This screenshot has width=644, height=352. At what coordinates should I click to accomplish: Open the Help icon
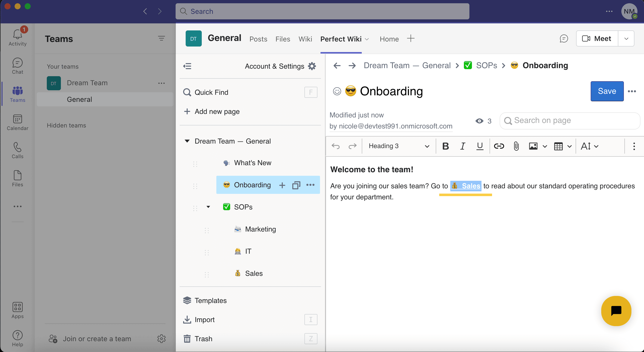(x=17, y=339)
